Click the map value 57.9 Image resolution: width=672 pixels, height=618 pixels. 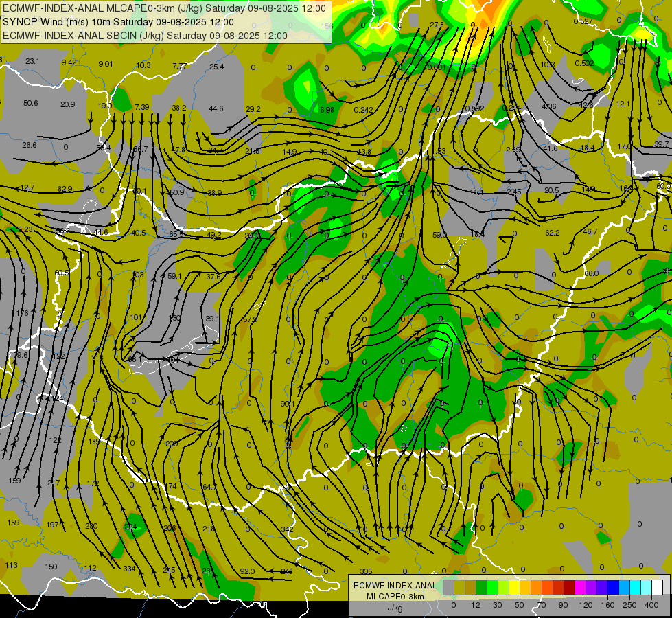250,319
